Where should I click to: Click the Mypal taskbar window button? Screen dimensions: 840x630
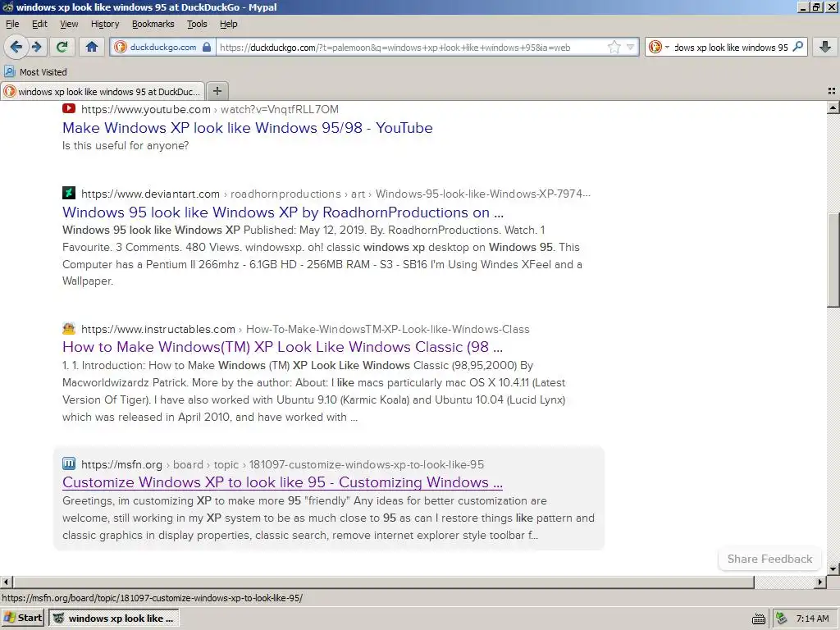tap(114, 619)
